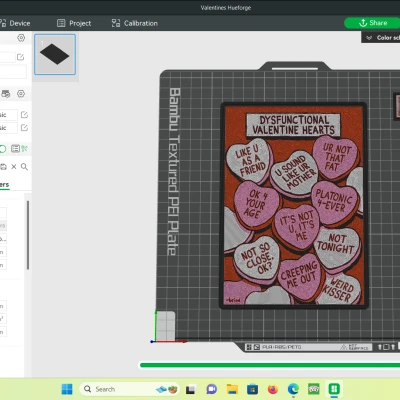
Task: Click the Bambu Textured PEI Plate label
Action: [175, 172]
